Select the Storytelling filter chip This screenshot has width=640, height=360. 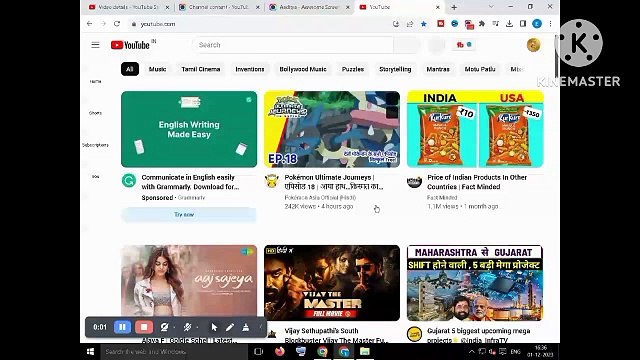(395, 69)
